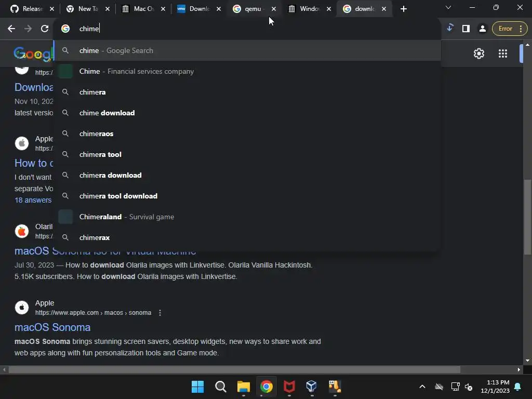
Task: Close the 'Mac Os' tab
Action: pyautogui.click(x=163, y=9)
